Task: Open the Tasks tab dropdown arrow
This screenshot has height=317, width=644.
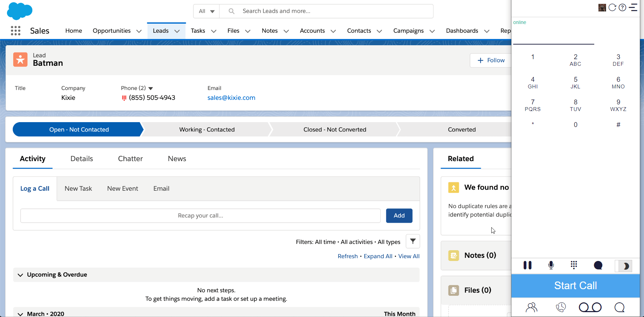Action: point(214,31)
